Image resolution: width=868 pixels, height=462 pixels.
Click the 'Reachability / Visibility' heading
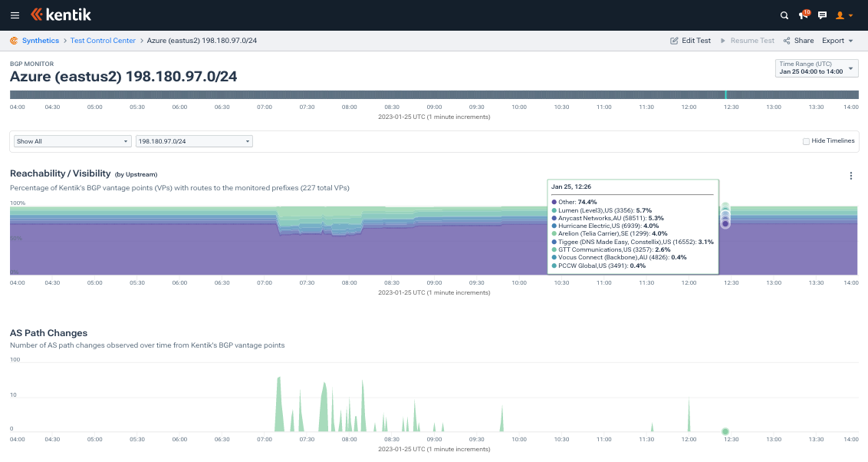61,173
